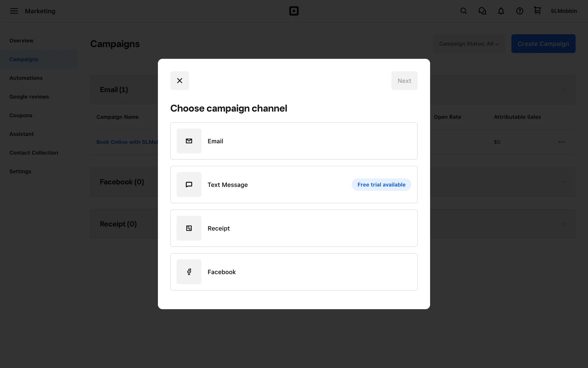
Task: Close the campaign channel dialog
Action: point(179,81)
